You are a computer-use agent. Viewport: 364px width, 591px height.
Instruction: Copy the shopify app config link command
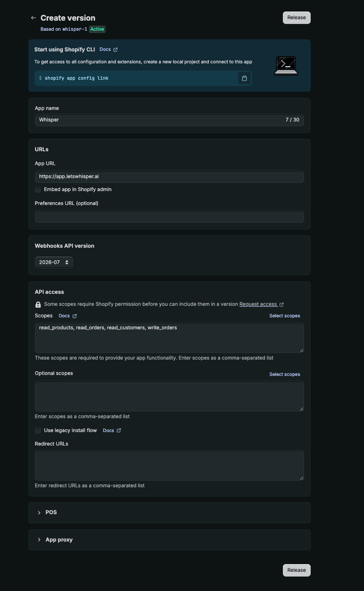coord(244,78)
